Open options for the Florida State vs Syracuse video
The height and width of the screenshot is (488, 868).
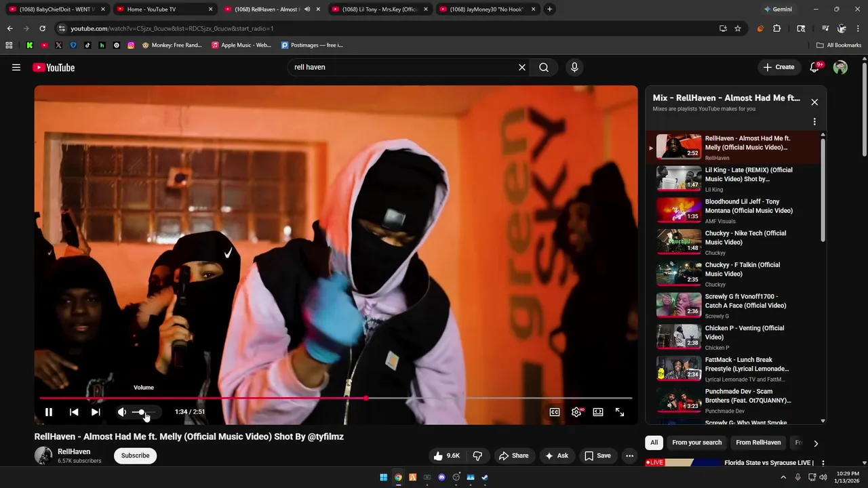(823, 464)
